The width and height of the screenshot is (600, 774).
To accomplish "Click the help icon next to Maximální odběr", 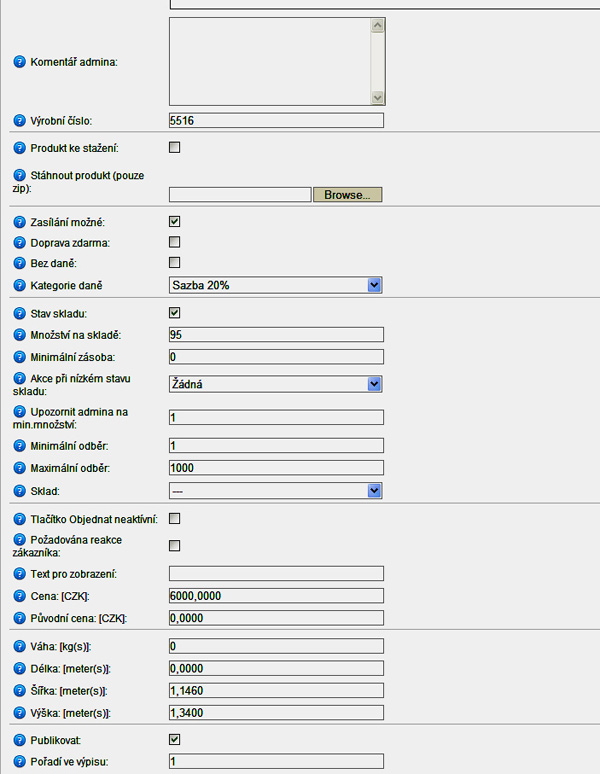I will tap(19, 468).
